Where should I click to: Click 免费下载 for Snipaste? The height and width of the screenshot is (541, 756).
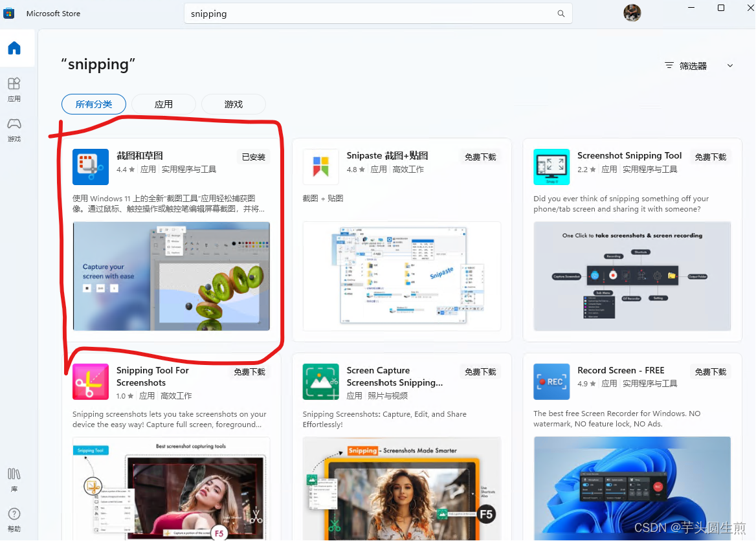[x=480, y=157]
